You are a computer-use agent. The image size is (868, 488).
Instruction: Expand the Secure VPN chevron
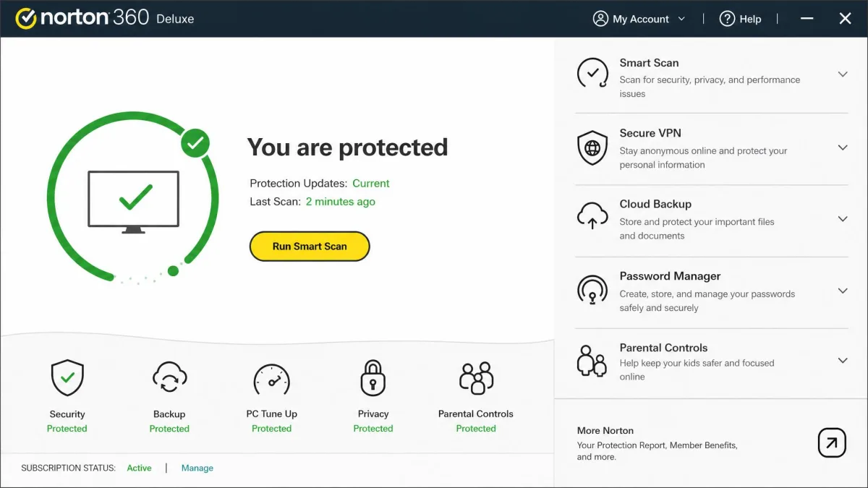pyautogui.click(x=842, y=147)
